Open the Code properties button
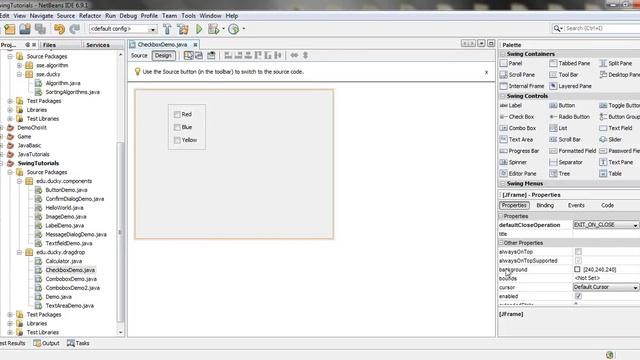 click(607, 205)
